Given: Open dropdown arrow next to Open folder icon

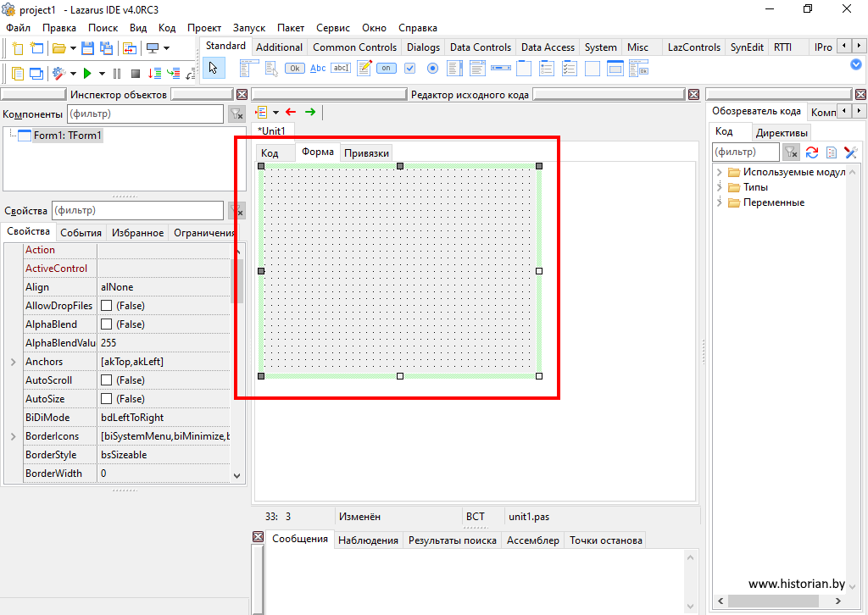Looking at the screenshot, I should click(72, 48).
